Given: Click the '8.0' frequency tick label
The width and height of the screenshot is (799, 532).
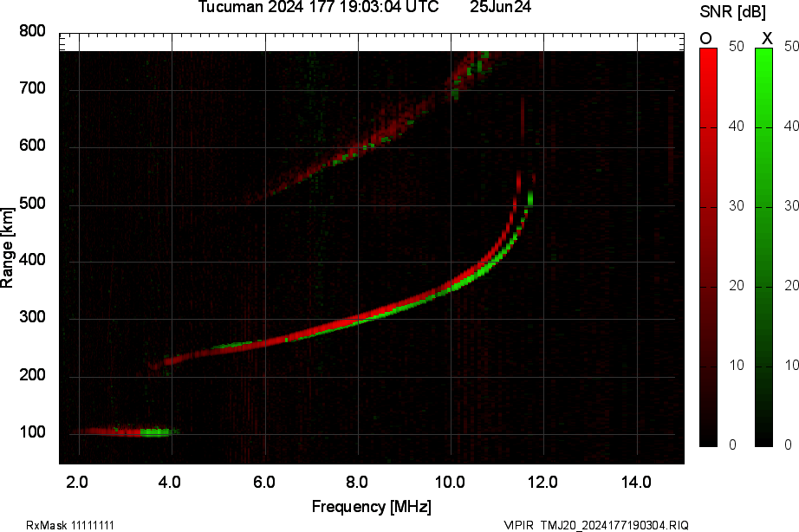Looking at the screenshot, I should [357, 482].
